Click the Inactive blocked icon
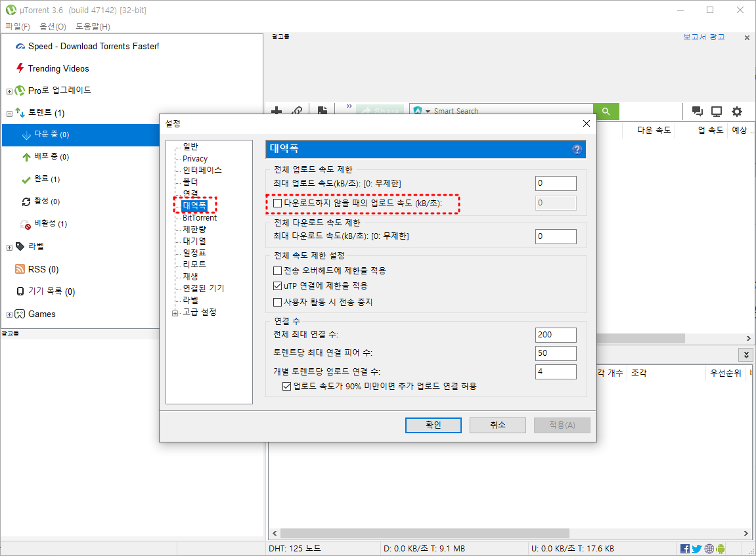 coord(26,224)
